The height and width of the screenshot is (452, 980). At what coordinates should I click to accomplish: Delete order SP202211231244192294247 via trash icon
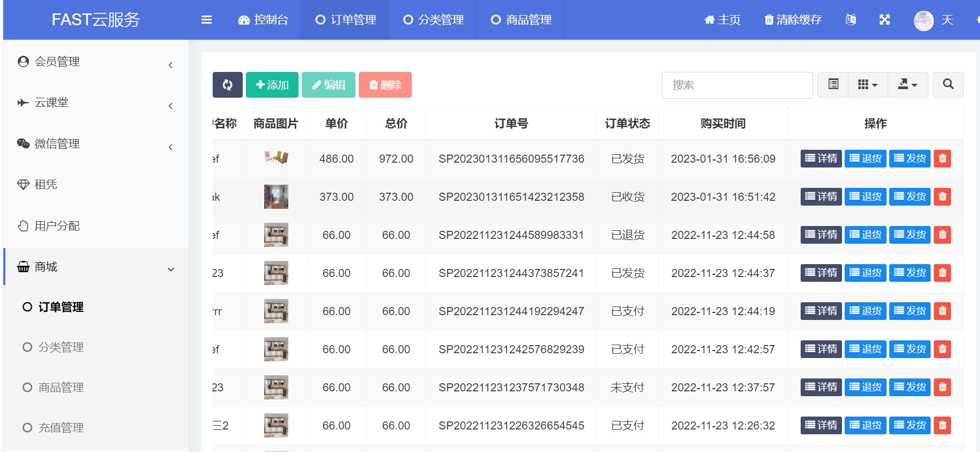[x=942, y=311]
